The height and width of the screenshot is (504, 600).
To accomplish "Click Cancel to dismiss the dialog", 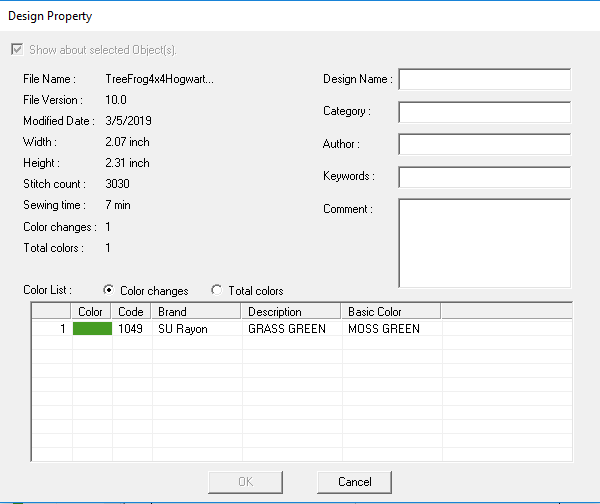I will click(x=354, y=482).
